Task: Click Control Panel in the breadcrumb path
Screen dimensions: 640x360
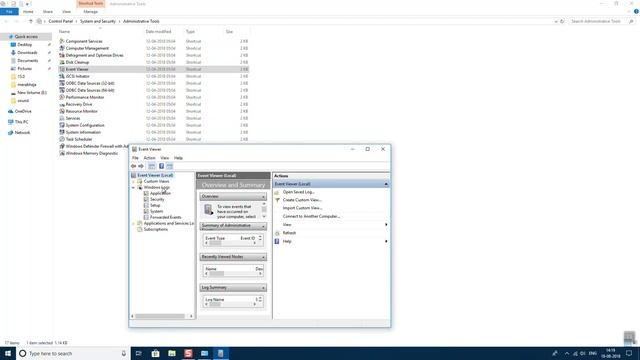Action: tap(60, 21)
